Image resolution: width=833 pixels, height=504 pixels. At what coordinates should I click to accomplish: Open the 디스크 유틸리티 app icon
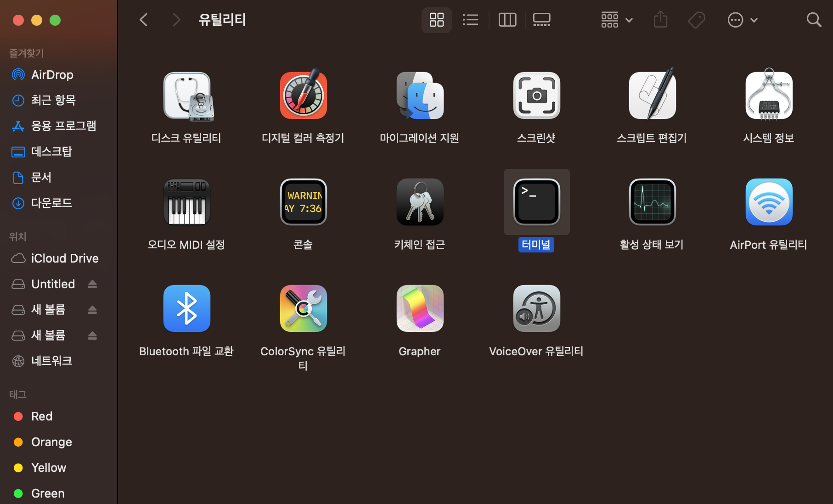[x=187, y=96]
